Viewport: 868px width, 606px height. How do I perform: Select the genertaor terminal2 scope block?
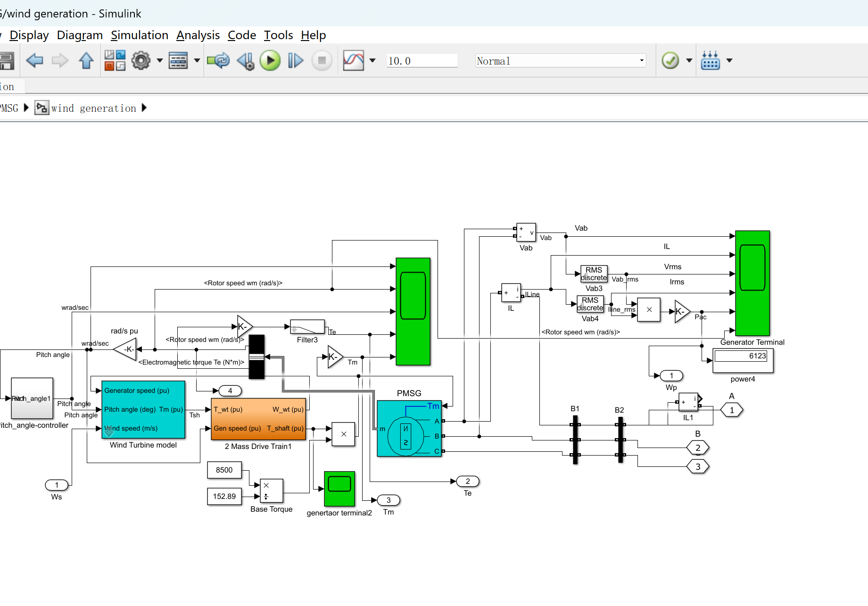pos(339,489)
